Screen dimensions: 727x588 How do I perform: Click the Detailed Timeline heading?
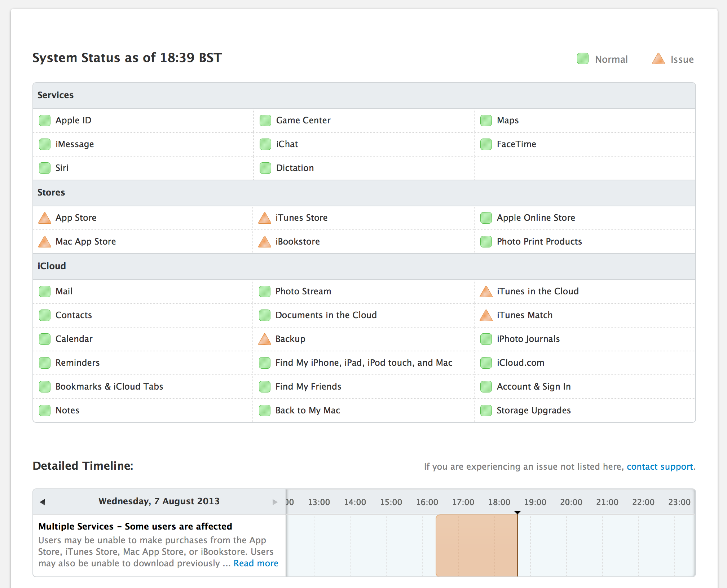[83, 466]
